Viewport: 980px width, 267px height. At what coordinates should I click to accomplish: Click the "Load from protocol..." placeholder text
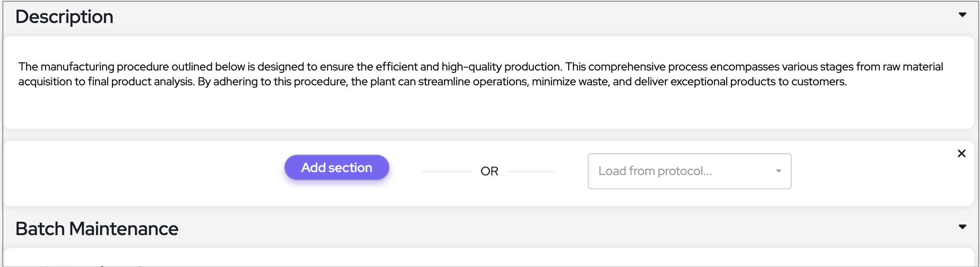click(655, 171)
